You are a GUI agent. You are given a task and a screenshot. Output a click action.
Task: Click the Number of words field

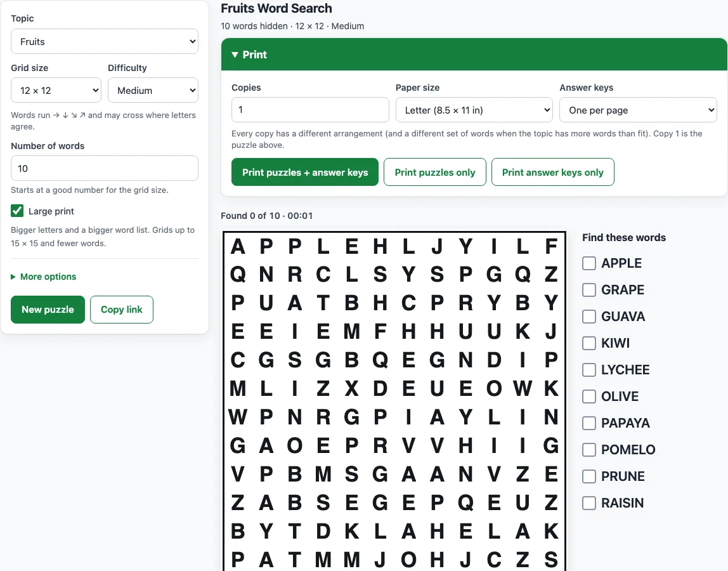(105, 168)
